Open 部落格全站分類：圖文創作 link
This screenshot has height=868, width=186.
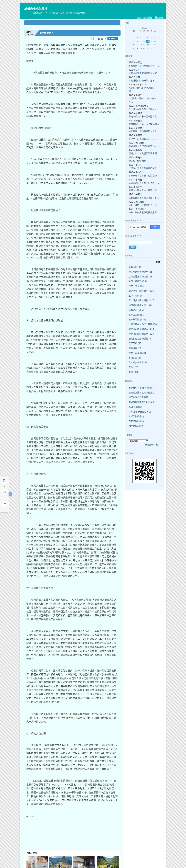(150, 18)
